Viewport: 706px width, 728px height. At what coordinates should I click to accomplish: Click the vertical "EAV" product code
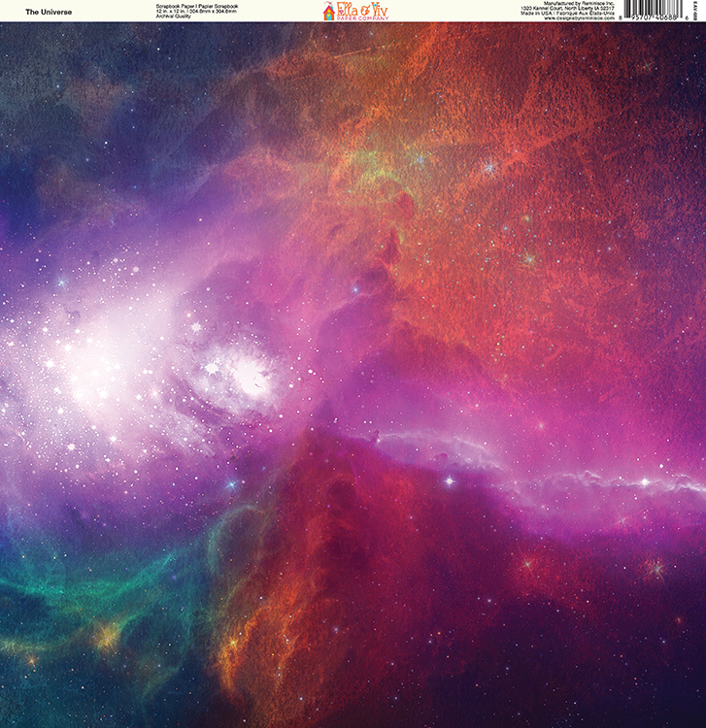tap(694, 11)
